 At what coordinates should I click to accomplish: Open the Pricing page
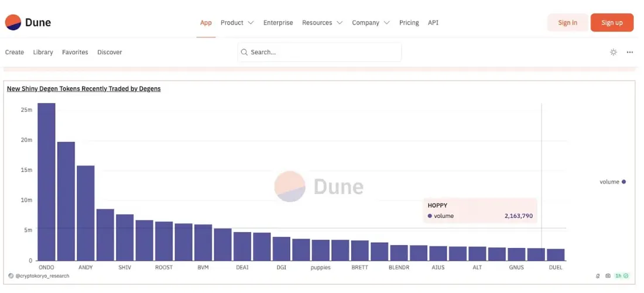(409, 23)
